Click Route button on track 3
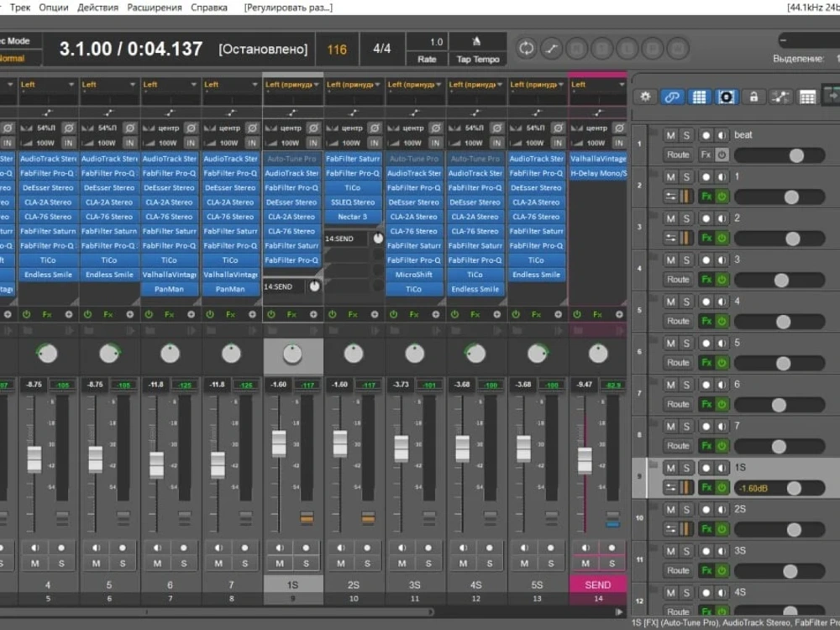This screenshot has width=840, height=630. coord(678,280)
